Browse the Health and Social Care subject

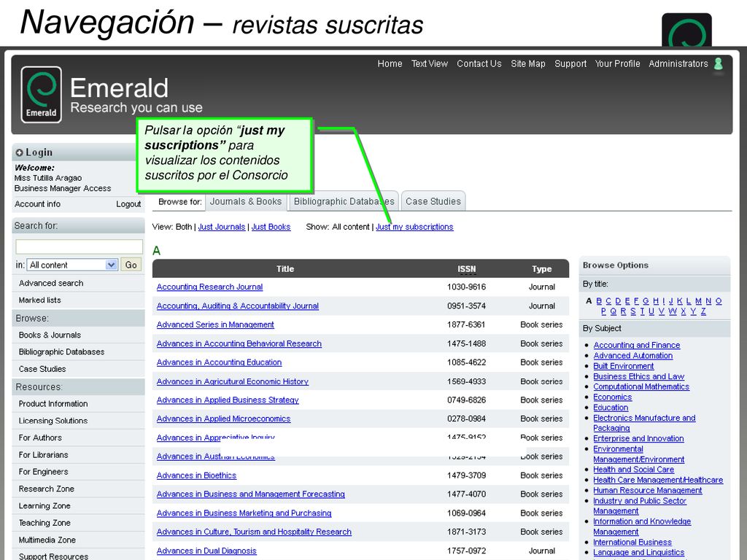click(634, 470)
